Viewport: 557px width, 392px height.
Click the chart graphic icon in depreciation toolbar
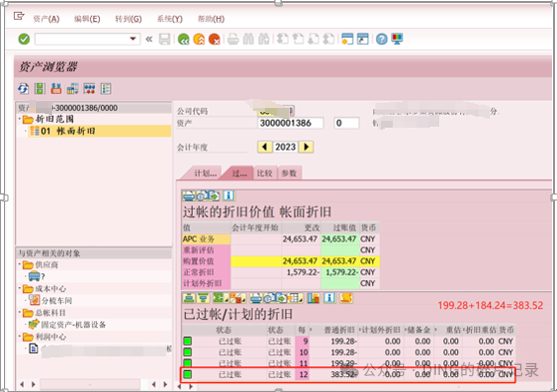point(313,298)
